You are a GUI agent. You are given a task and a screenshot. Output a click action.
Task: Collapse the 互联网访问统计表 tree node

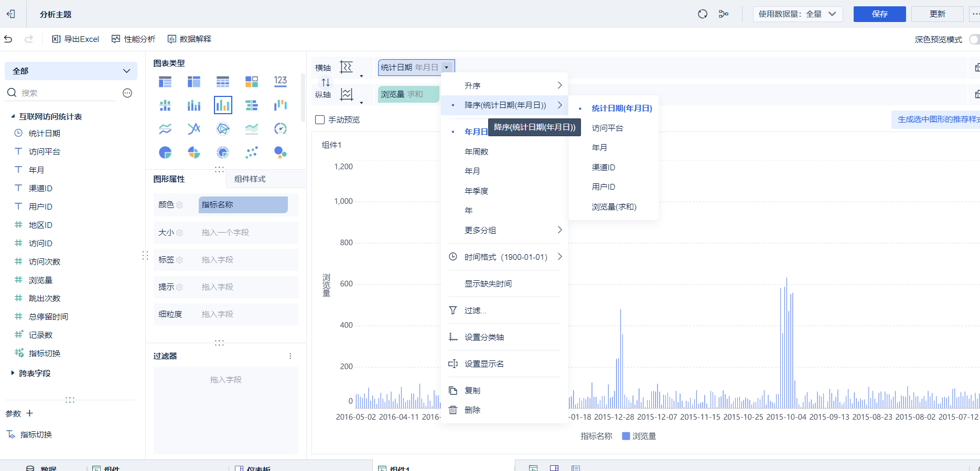pos(13,116)
